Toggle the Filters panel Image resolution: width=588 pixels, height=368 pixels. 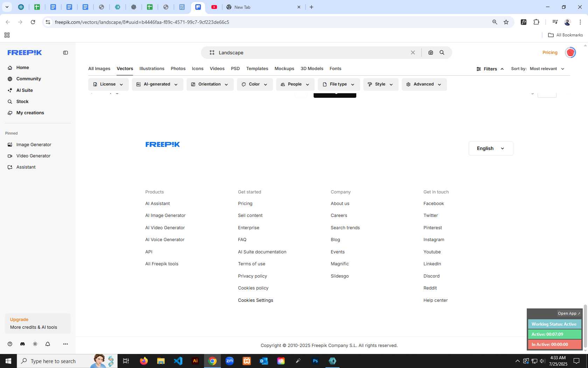click(x=490, y=69)
